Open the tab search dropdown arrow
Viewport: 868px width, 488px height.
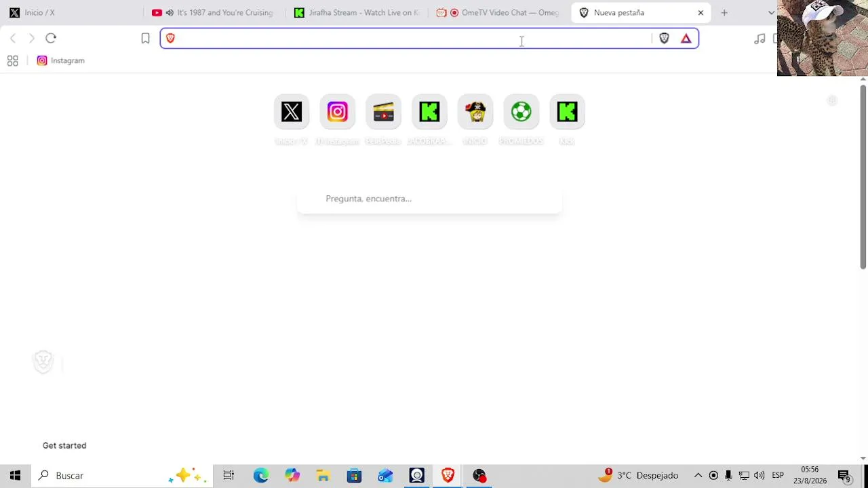[771, 13]
